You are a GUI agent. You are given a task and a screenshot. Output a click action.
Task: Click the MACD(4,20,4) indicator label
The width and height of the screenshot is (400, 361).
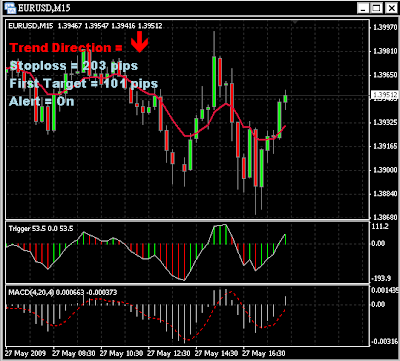63,292
